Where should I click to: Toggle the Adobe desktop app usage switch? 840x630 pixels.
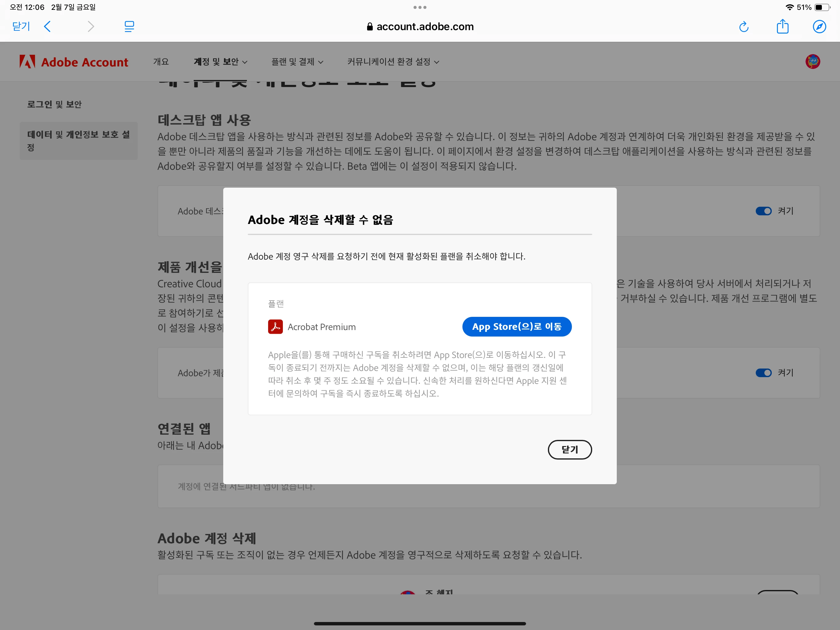pos(763,211)
